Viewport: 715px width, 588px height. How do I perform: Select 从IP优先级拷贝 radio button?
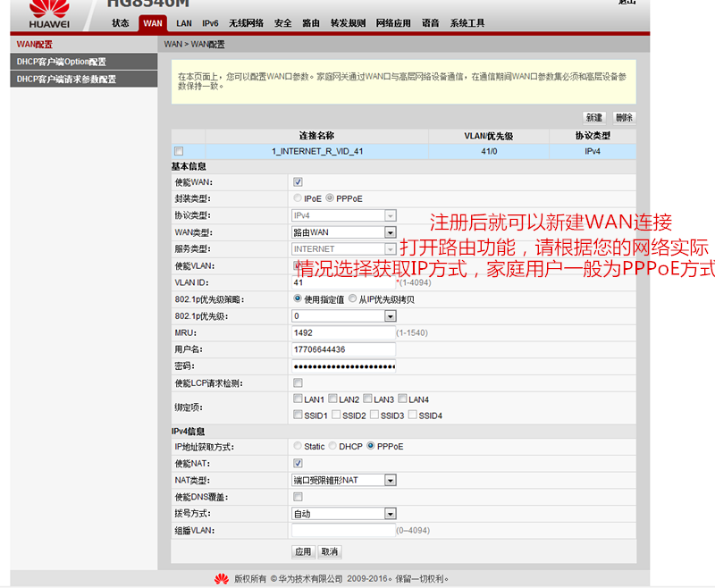pos(352,298)
